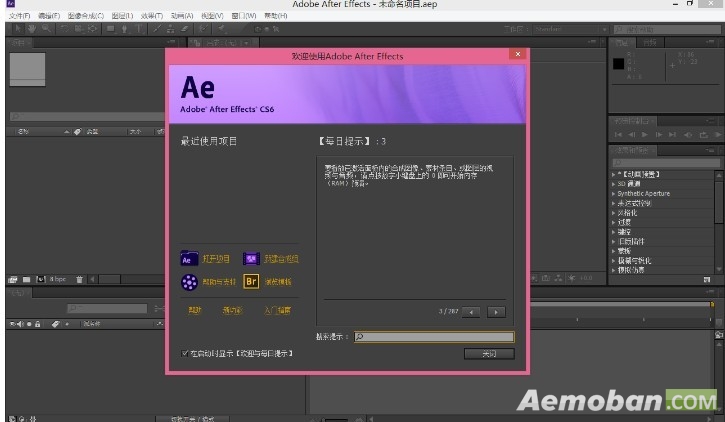Create new composition from Project panel footer
Viewport: 725px width, 422px height.
coord(41,279)
